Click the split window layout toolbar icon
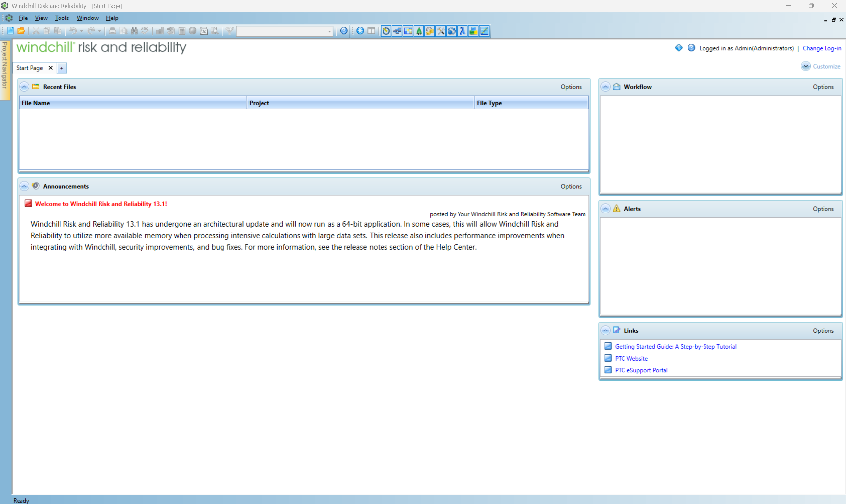 [371, 31]
